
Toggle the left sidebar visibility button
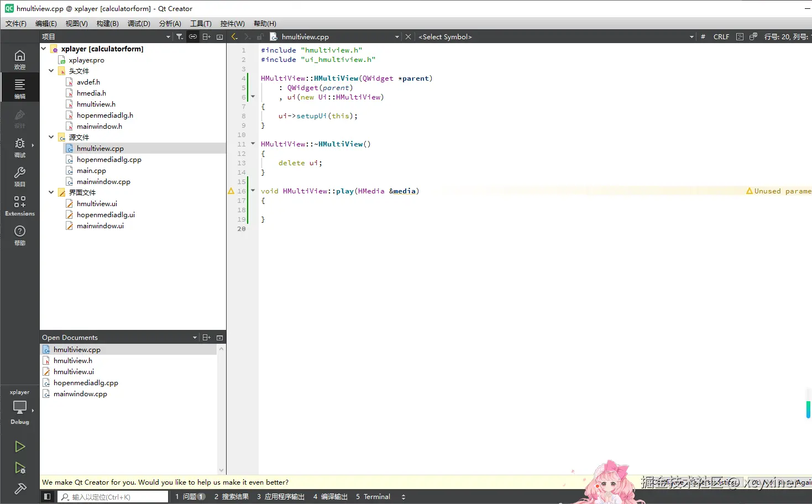[x=48, y=497]
